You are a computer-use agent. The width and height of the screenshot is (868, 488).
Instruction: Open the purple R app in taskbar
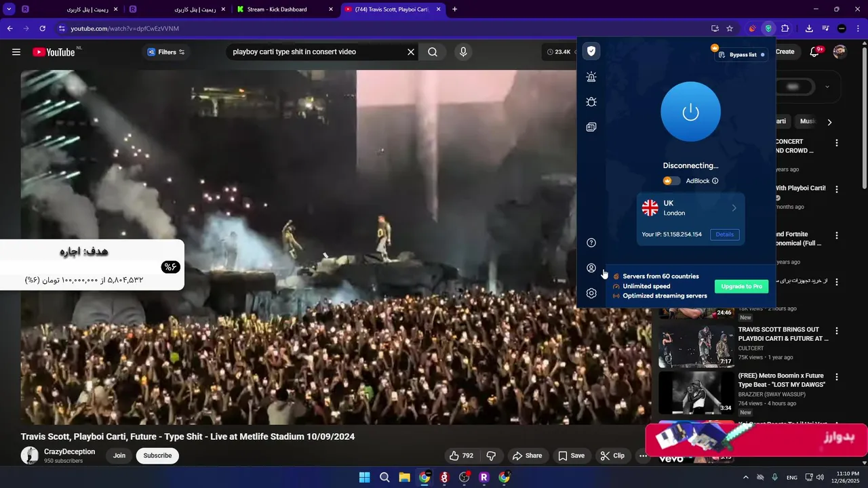(x=484, y=477)
